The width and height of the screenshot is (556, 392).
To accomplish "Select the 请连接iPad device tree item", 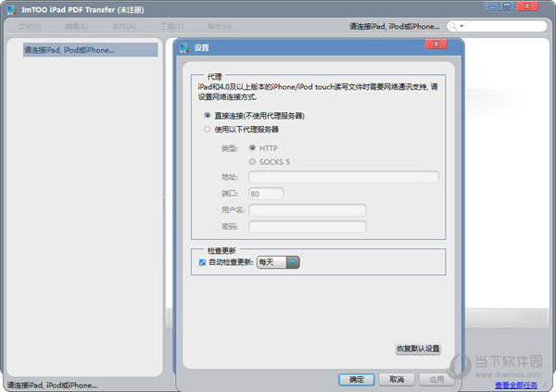I will click(x=91, y=50).
